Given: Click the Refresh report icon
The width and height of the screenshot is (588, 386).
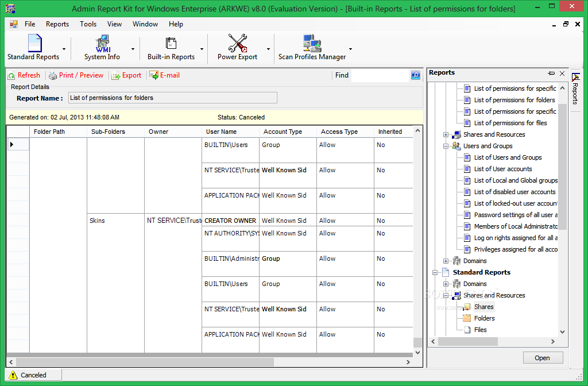Looking at the screenshot, I should (11, 75).
